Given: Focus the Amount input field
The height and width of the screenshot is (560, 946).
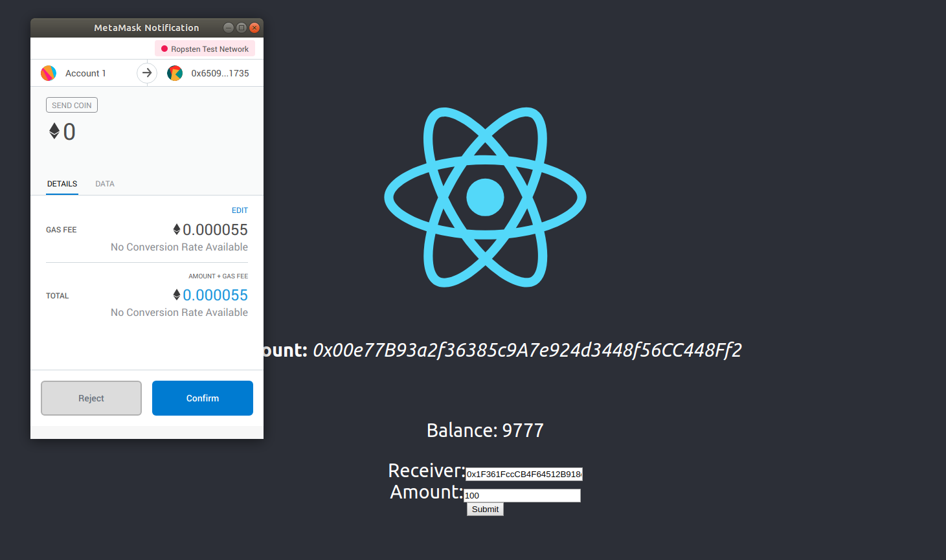Looking at the screenshot, I should [522, 495].
